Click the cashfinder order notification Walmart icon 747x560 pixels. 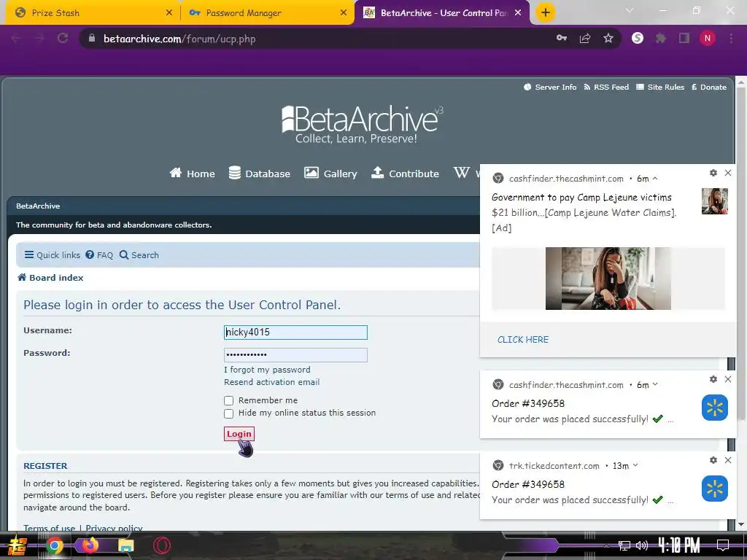[715, 408]
